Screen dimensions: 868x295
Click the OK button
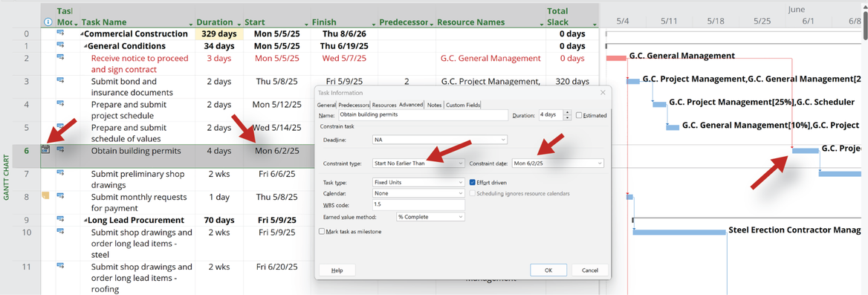548,270
